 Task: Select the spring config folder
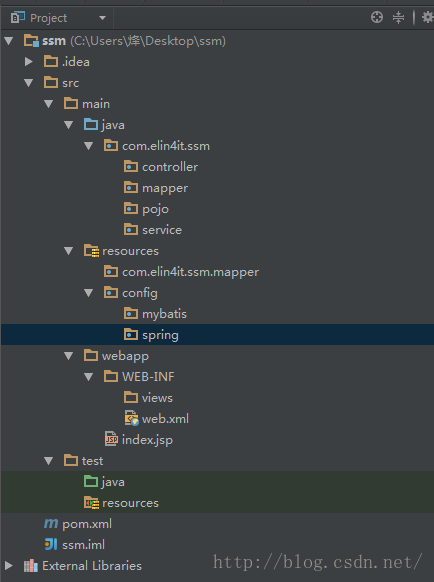[160, 335]
